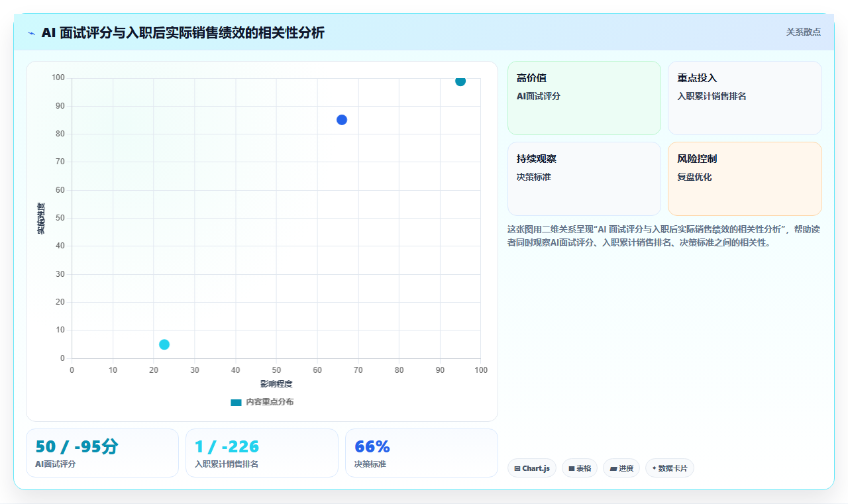Open the 持续观察 quadrant card
Image resolution: width=848 pixels, height=504 pixels.
(x=584, y=179)
